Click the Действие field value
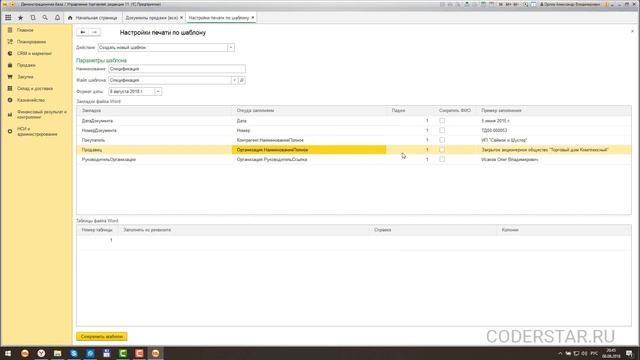 click(x=162, y=48)
